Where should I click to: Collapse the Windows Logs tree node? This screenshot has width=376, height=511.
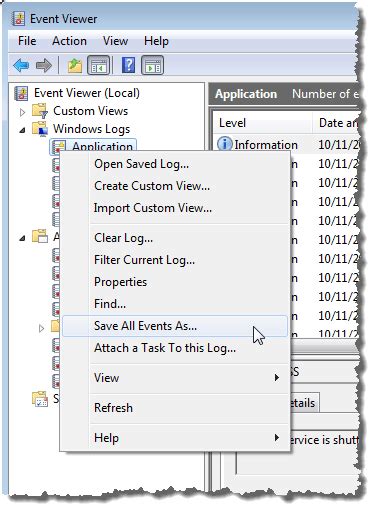tap(22, 130)
